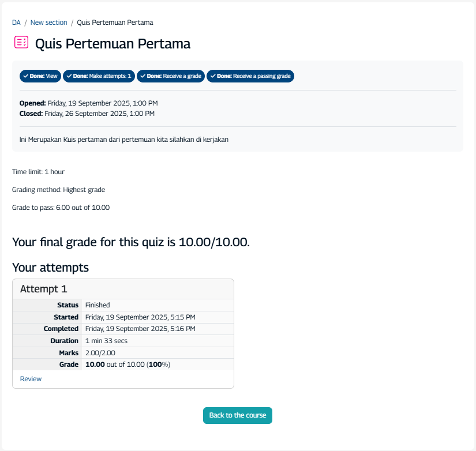Click the Completed date in the attempt table
476x451 pixels.
point(140,329)
